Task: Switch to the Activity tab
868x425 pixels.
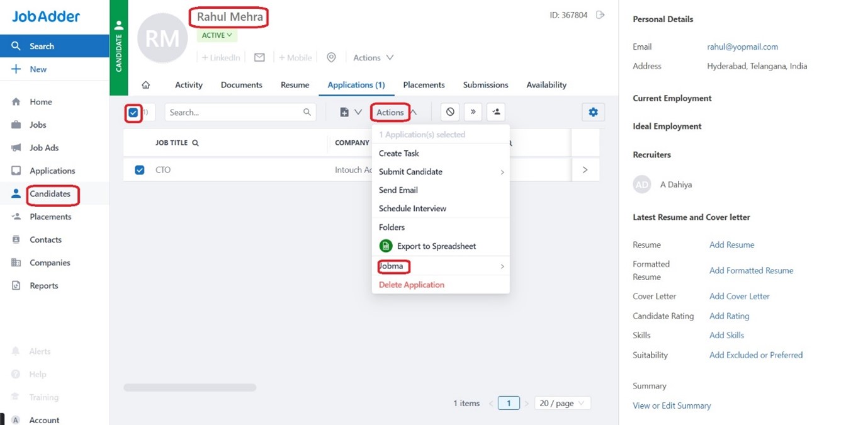Action: click(x=189, y=85)
